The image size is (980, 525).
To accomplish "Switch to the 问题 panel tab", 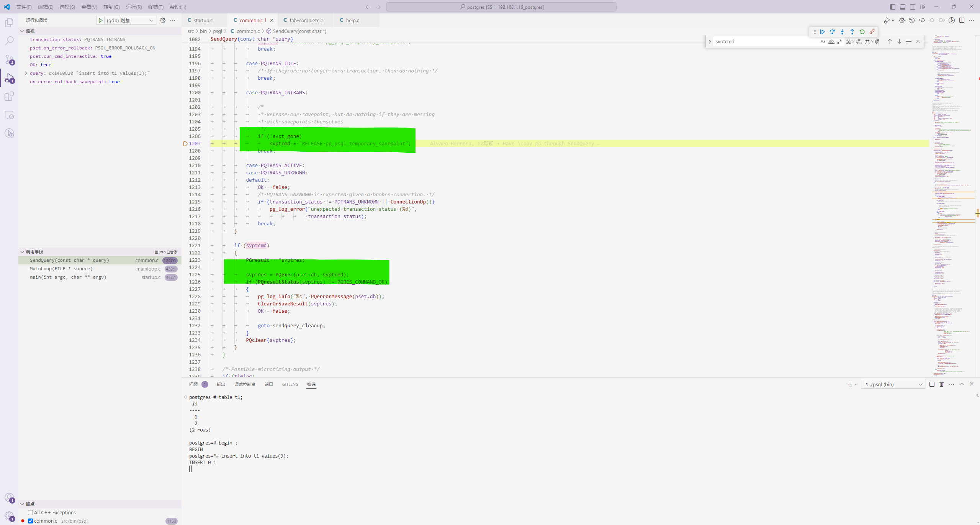I will 193,384.
